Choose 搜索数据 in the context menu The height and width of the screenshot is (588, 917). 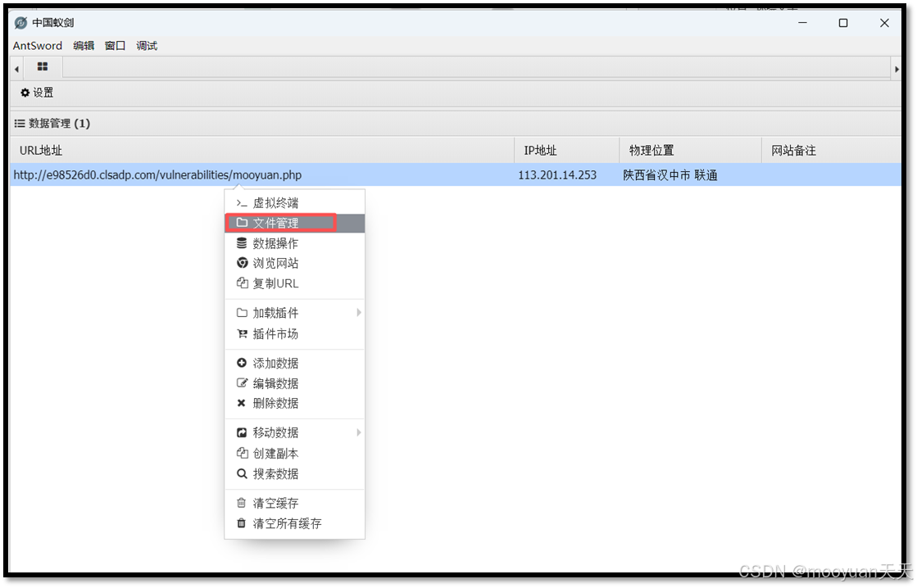295,474
